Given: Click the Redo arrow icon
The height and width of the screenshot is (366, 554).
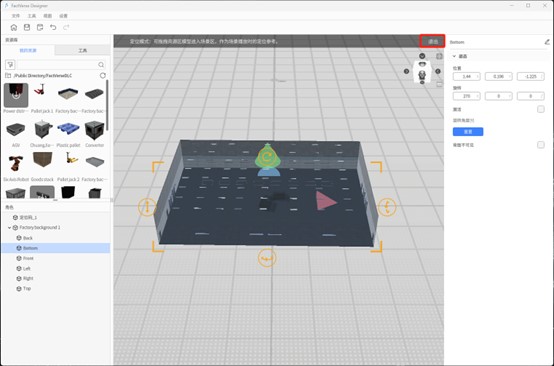Looking at the screenshot, I should (x=66, y=27).
